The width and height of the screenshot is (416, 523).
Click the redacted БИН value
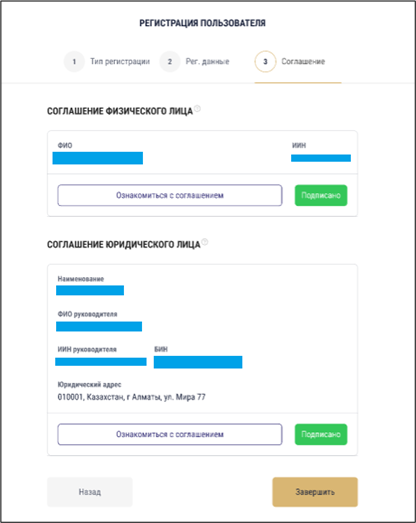[198, 362]
